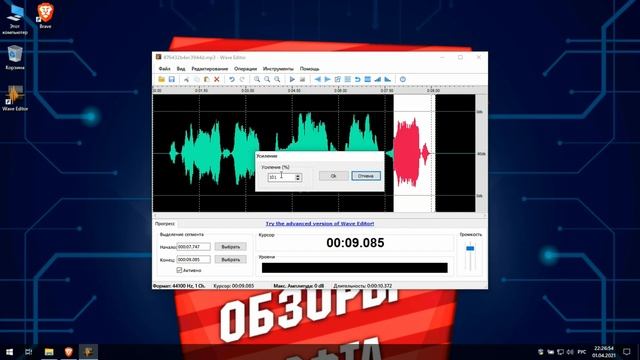Click the Save floppy disk icon
The height and width of the screenshot is (360, 640).
(x=172, y=79)
